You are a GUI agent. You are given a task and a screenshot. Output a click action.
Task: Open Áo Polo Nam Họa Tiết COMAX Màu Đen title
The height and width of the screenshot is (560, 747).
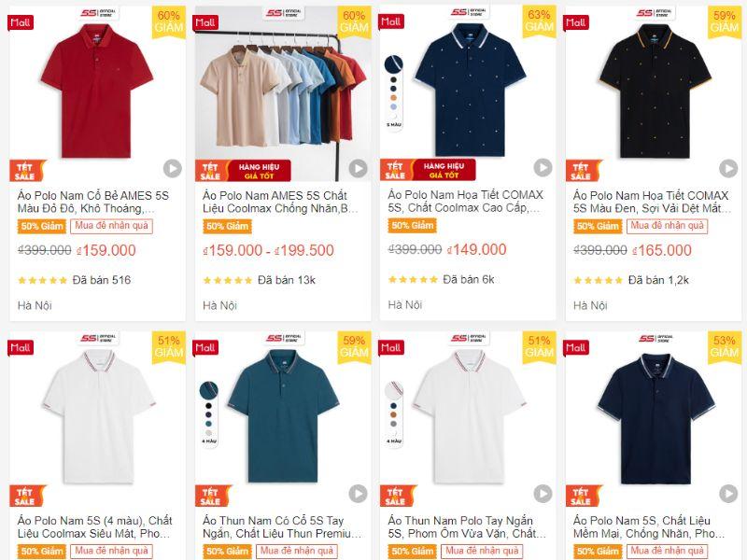click(x=652, y=202)
